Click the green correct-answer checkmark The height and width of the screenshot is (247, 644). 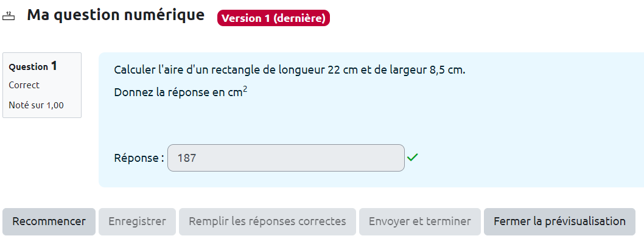(413, 158)
